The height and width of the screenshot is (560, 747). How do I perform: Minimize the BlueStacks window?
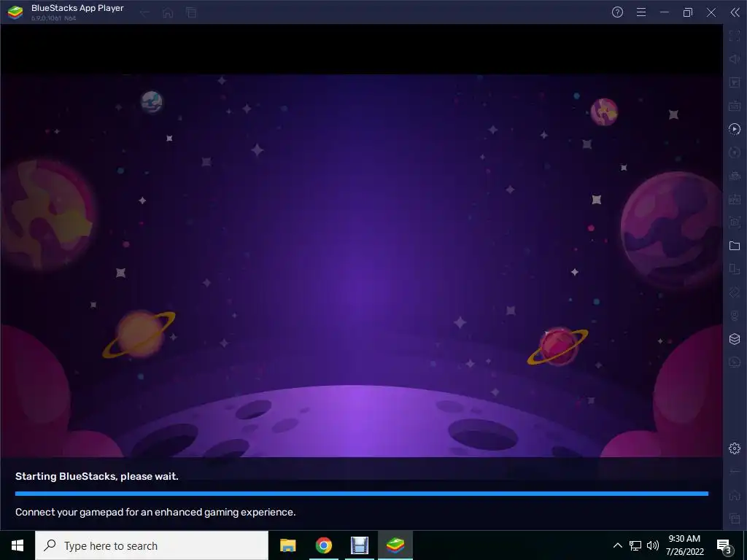pyautogui.click(x=665, y=12)
